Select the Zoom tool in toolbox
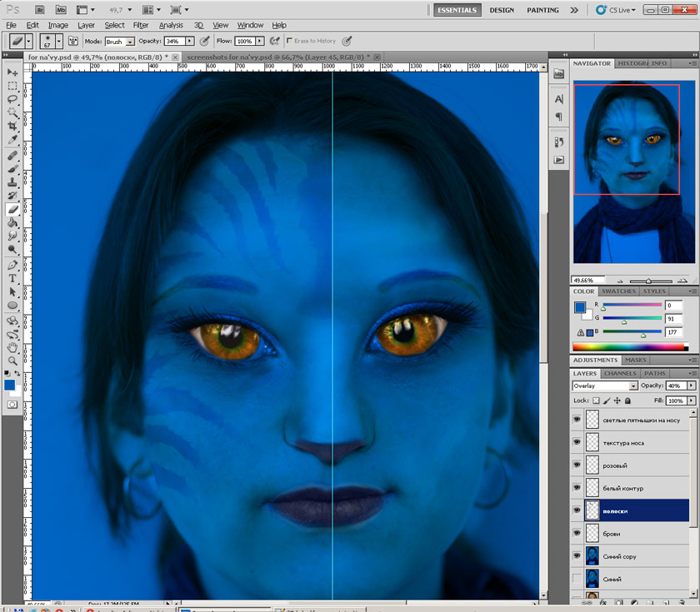Viewport: 700px width, 612px height. pos(12,360)
